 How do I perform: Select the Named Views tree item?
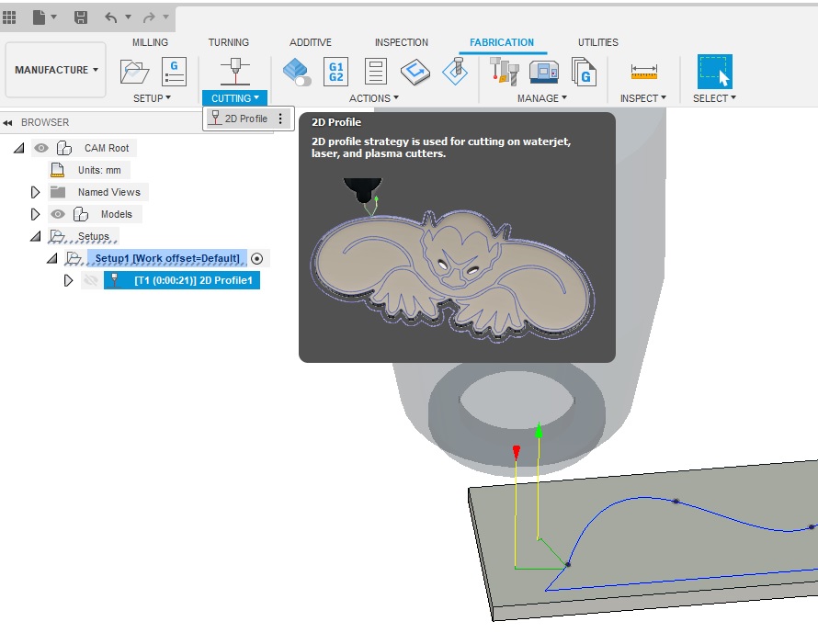tap(109, 192)
